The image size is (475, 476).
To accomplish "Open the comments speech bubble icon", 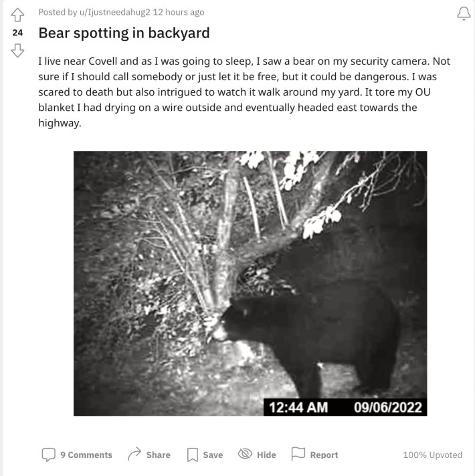I will click(48, 455).
